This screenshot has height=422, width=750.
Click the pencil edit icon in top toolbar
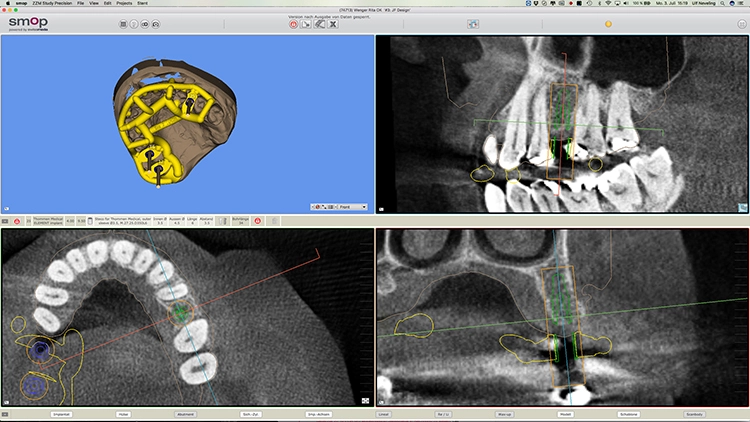point(320,24)
